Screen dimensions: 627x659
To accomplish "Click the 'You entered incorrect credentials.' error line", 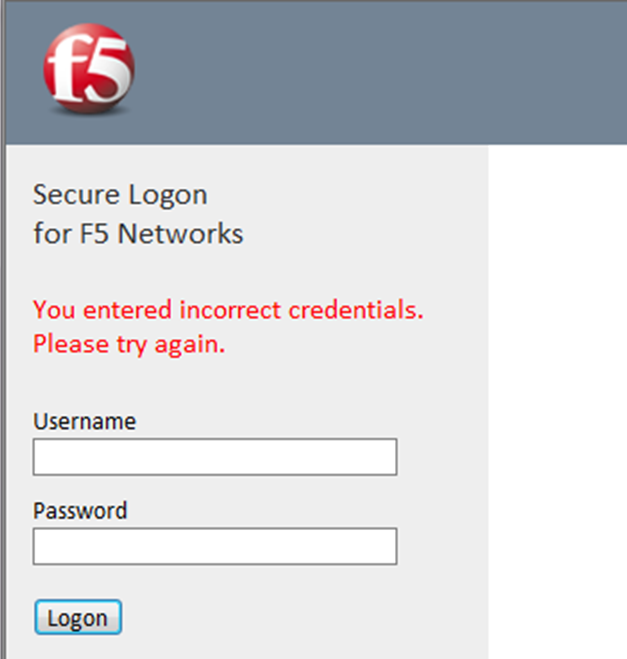I will (228, 310).
